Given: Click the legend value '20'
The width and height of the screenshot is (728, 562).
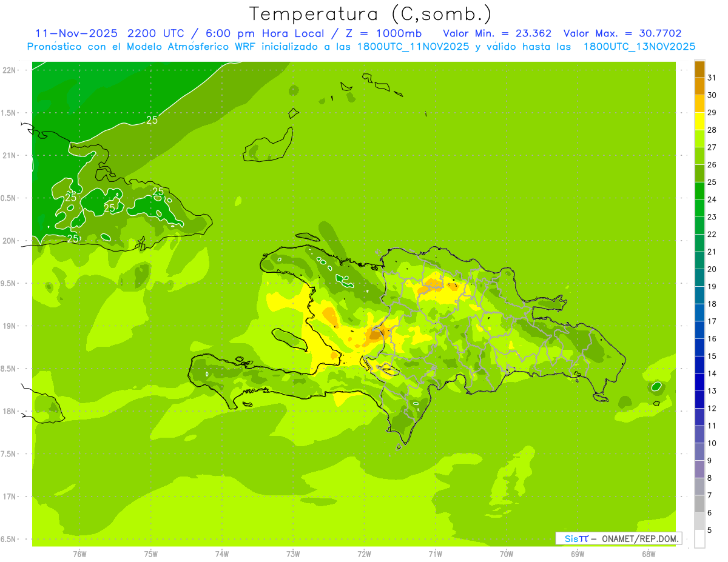Looking at the screenshot, I should 712,269.
